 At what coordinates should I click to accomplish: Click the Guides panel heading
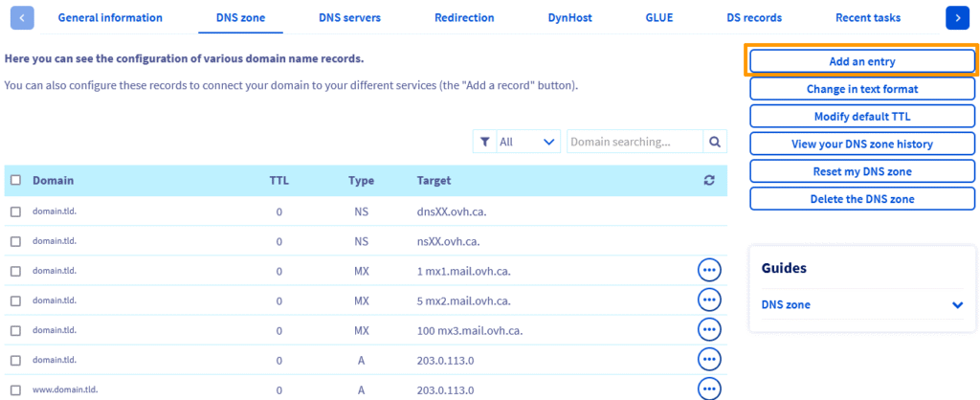pos(784,268)
